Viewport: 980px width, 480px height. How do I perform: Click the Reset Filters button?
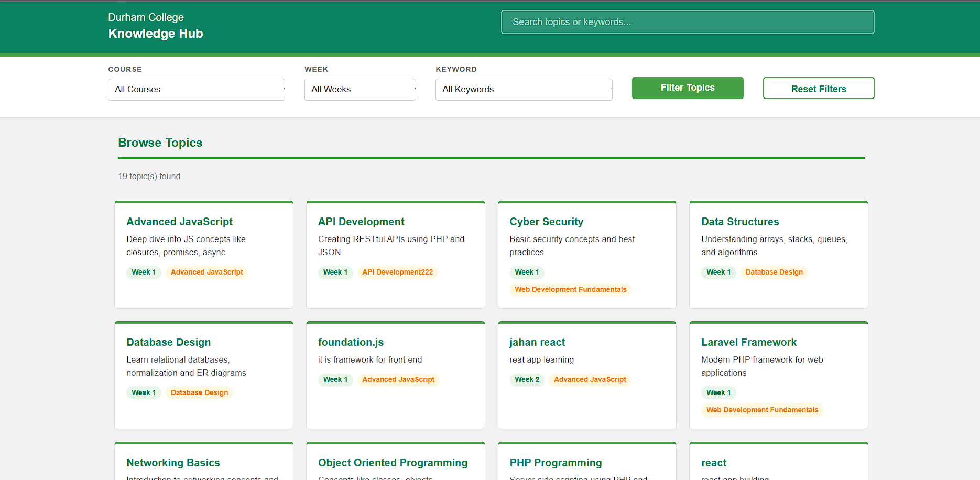[818, 89]
